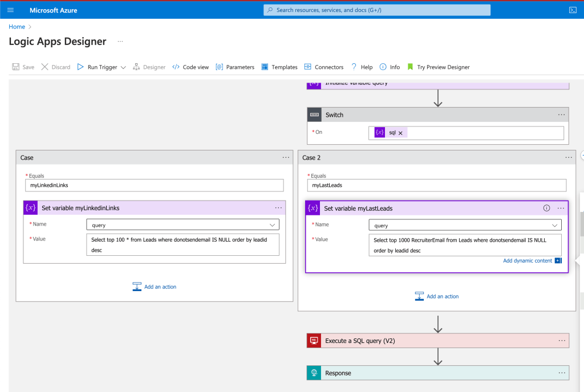This screenshot has width=584, height=392.
Task: Click the Discard toolbar button
Action: tap(55, 67)
